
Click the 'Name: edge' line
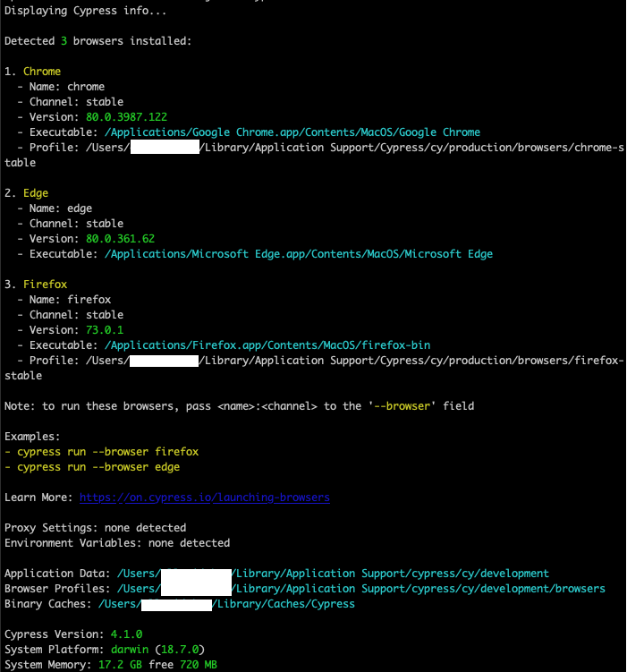pyautogui.click(x=55, y=208)
